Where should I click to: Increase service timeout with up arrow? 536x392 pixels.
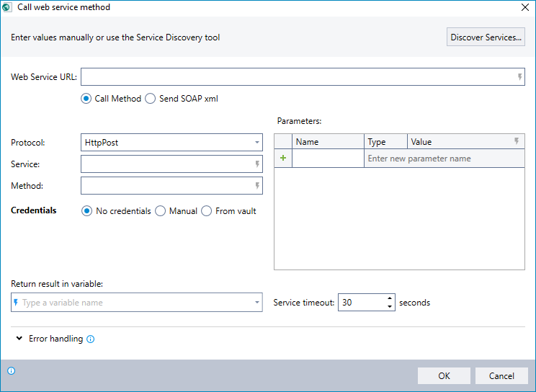click(x=390, y=298)
